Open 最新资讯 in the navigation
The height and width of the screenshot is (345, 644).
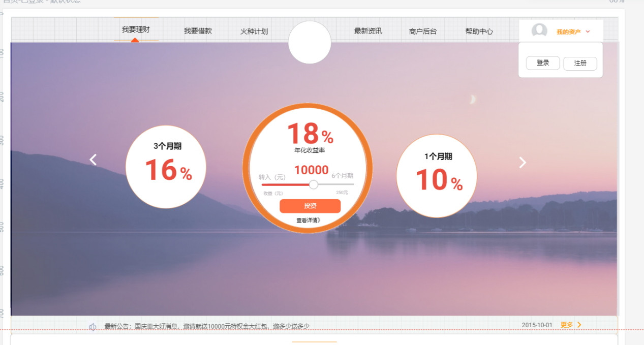pos(368,31)
